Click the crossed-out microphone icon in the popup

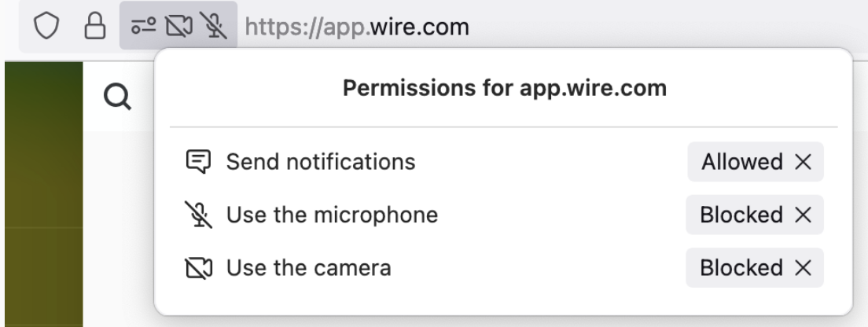(x=198, y=215)
